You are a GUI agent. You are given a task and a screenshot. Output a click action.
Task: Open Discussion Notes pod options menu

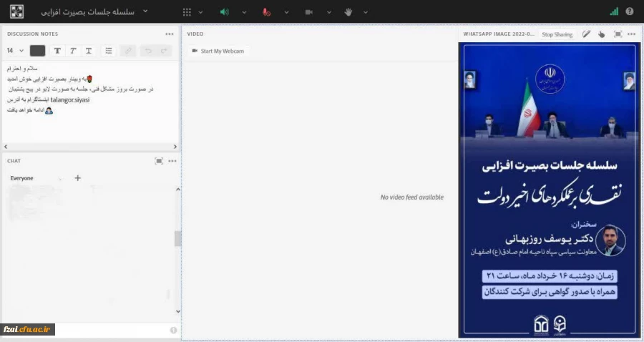tap(170, 34)
